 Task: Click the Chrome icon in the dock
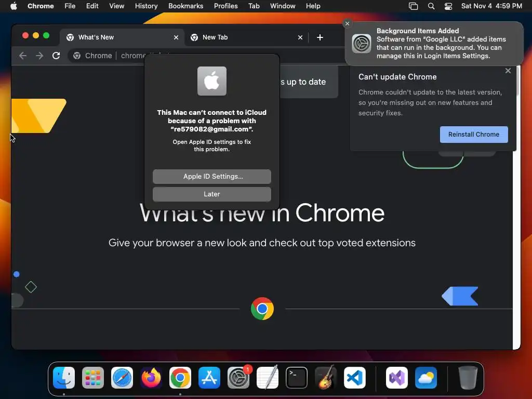(180, 378)
